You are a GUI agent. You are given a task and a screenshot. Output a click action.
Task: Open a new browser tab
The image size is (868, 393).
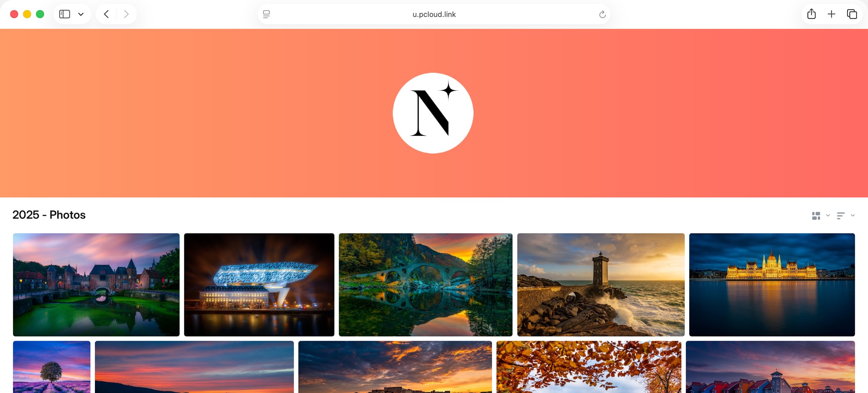click(x=831, y=14)
